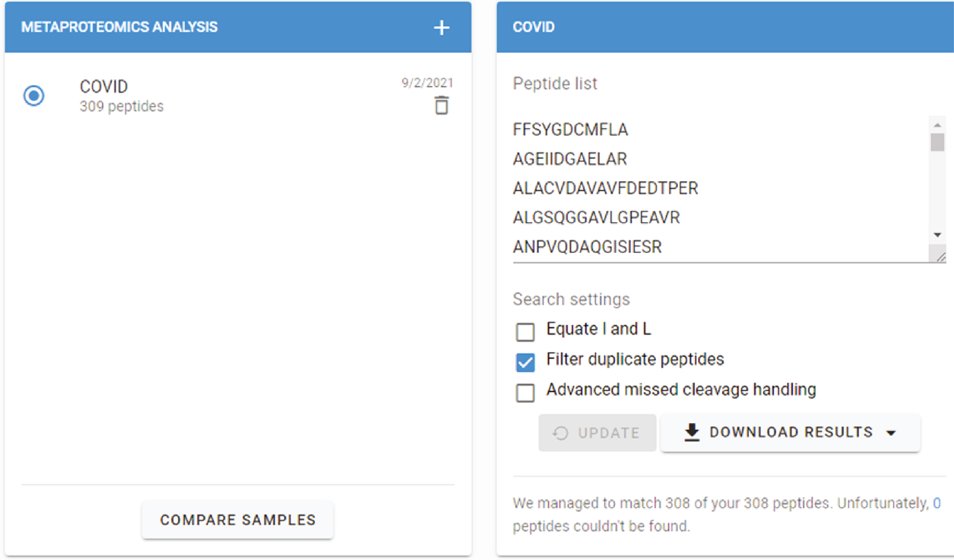The image size is (954, 560).
Task: Click the ANPVQDAQGISIESR peptide line
Action: point(587,247)
